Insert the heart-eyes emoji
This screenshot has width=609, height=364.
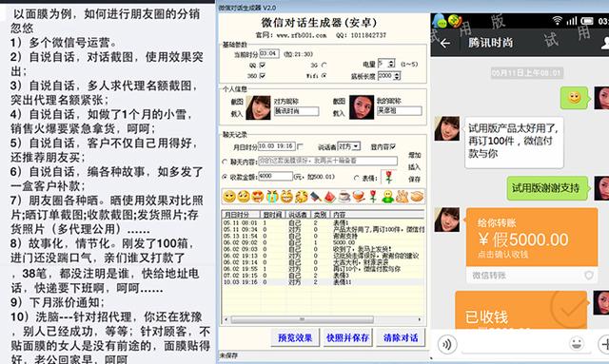(x=258, y=197)
